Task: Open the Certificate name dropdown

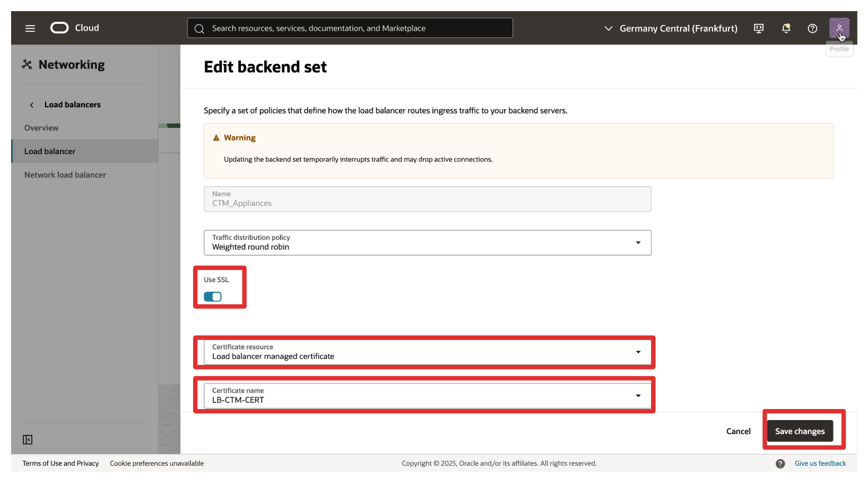Action: 427,396
